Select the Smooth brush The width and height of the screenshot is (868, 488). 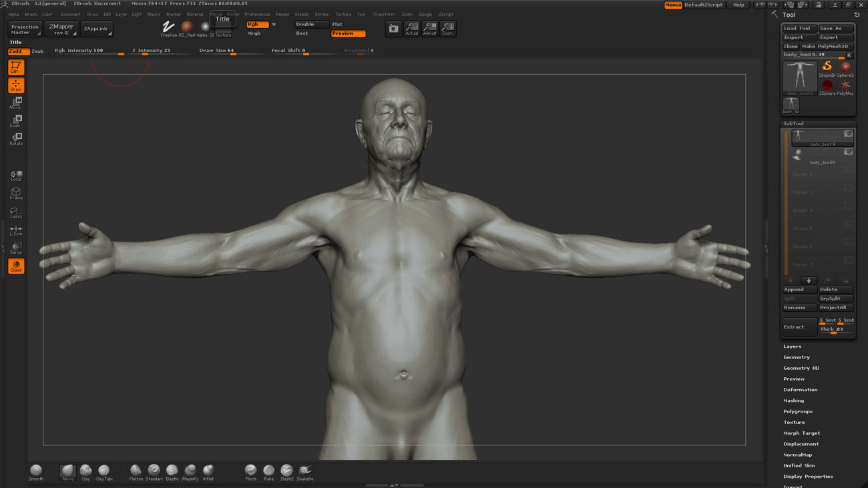pyautogui.click(x=36, y=471)
